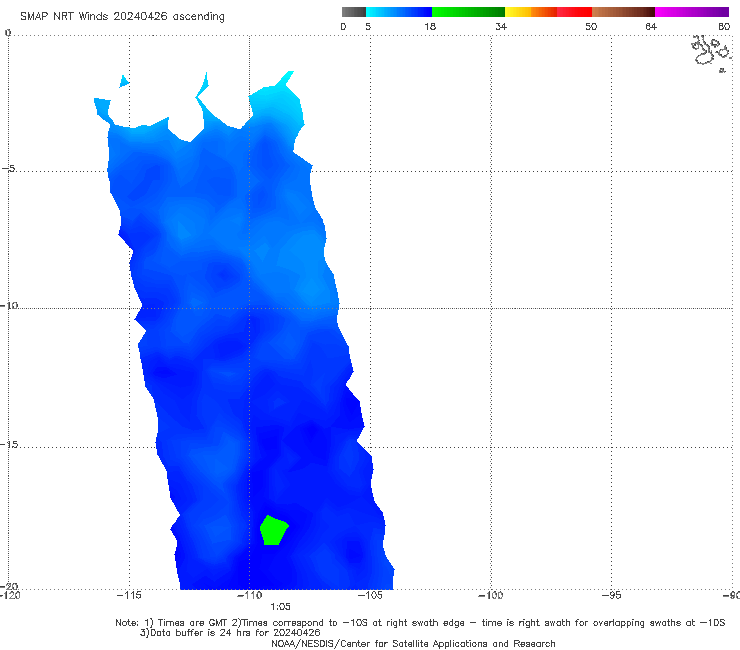
Task: Click the latitude label '-10'
Action: coord(8,305)
